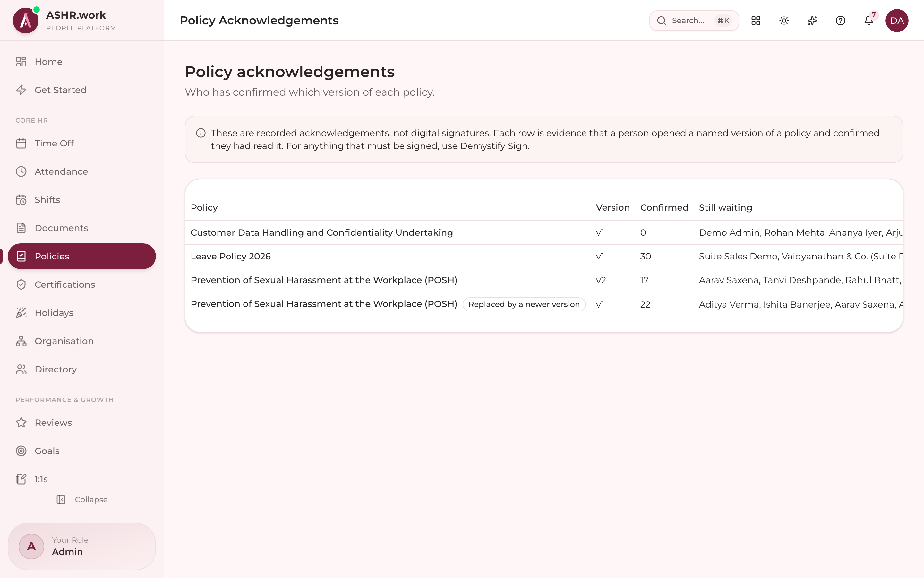Click the Organisation chart icon
924x578 pixels.
pos(21,341)
